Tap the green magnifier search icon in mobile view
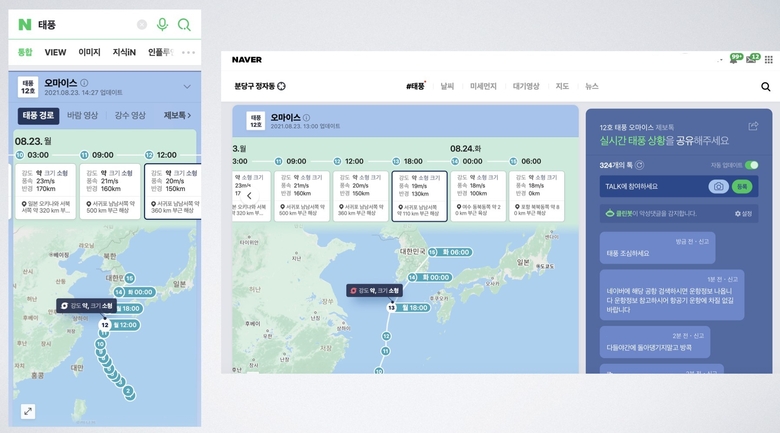This screenshot has height=433, width=780. [184, 24]
